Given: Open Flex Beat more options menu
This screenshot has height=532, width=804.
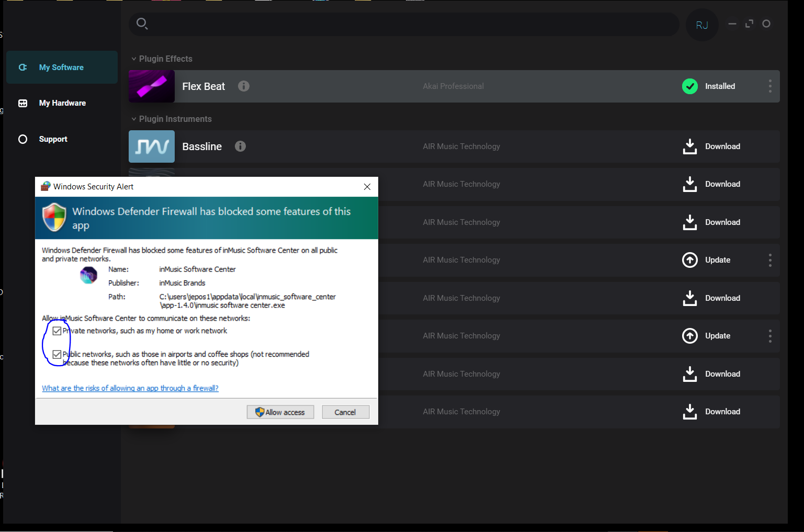Looking at the screenshot, I should click(x=770, y=86).
